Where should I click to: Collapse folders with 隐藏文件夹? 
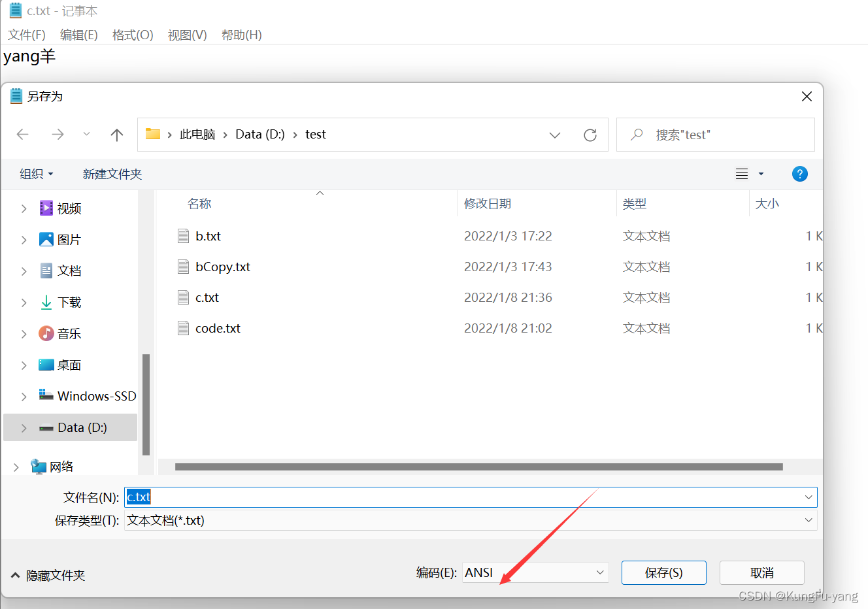pos(48,576)
